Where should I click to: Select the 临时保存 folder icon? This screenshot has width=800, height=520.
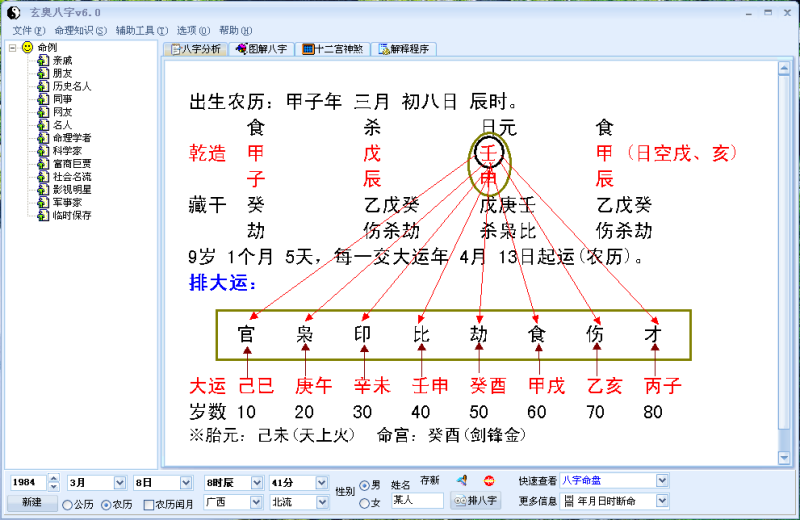pos(44,215)
